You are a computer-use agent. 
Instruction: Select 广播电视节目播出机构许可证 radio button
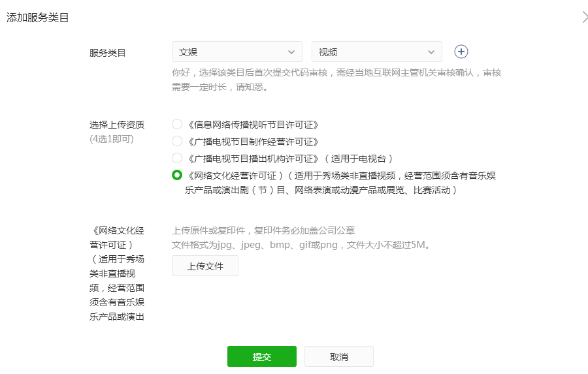click(x=177, y=158)
